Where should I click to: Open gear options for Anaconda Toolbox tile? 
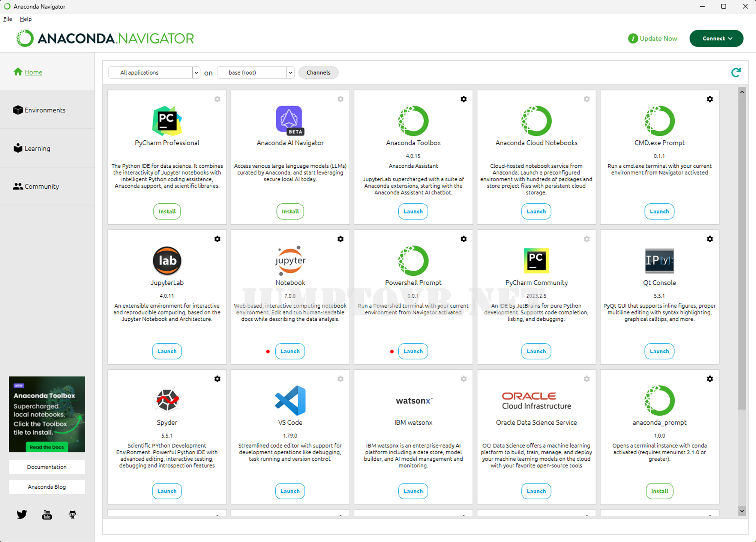click(x=463, y=99)
